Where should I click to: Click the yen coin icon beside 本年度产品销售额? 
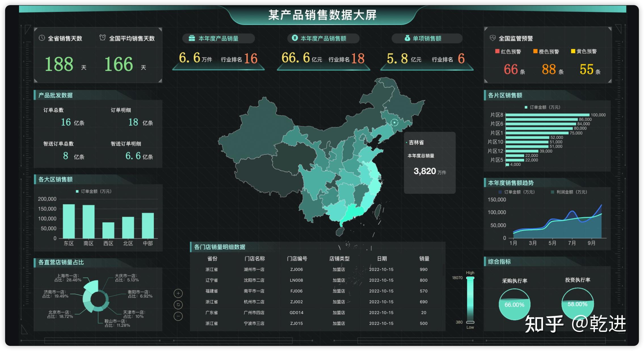tap(295, 38)
